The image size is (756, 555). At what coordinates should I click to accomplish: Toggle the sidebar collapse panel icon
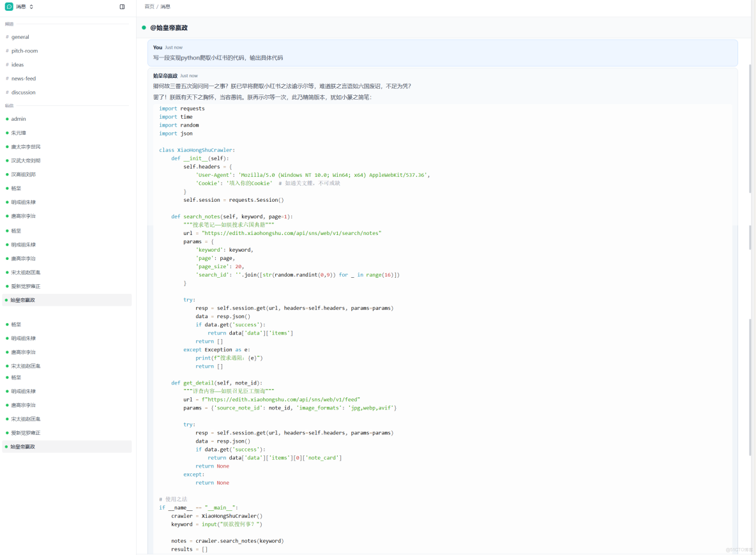coord(121,6)
